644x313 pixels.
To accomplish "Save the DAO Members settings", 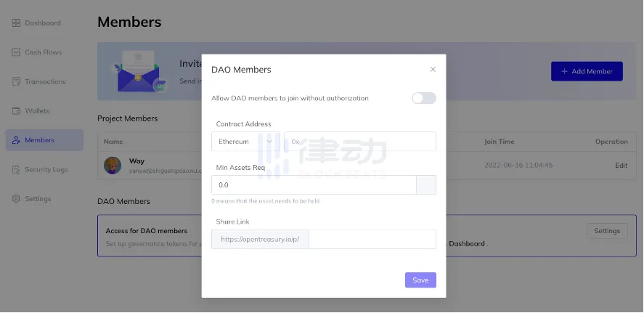I will [x=420, y=280].
